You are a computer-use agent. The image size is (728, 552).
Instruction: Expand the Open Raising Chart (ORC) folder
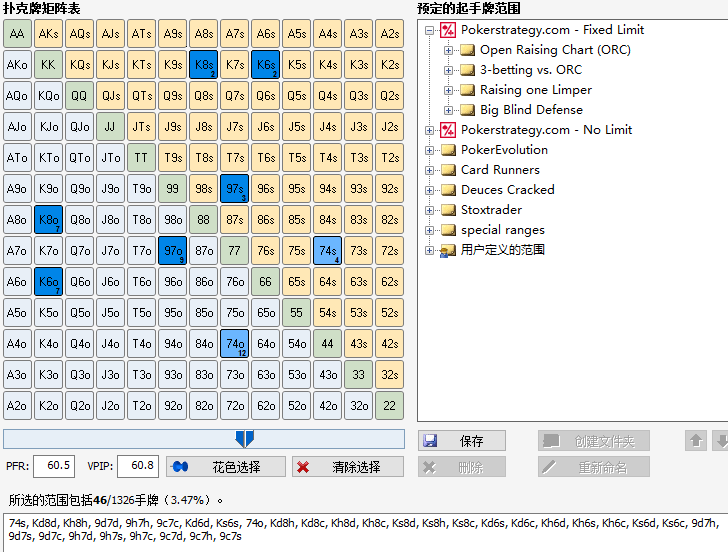[x=448, y=50]
